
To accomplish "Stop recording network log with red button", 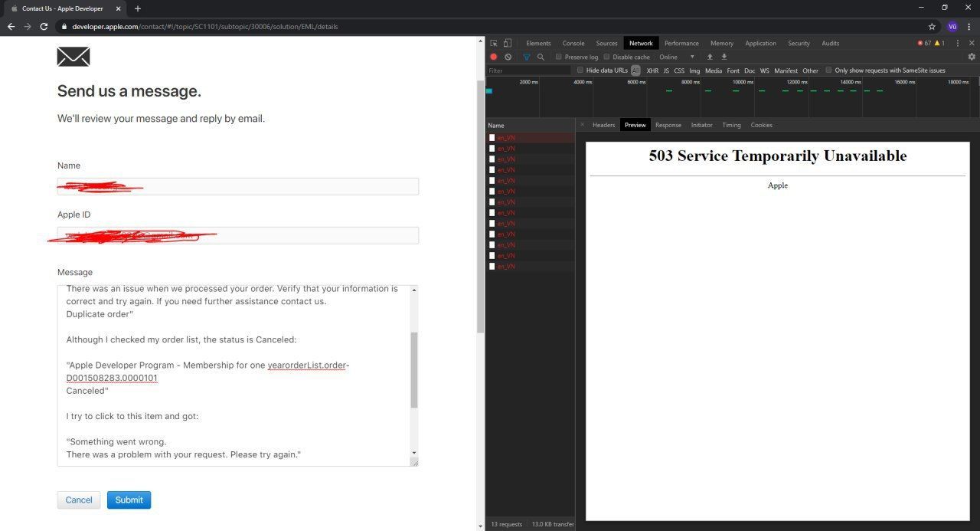I will (493, 57).
